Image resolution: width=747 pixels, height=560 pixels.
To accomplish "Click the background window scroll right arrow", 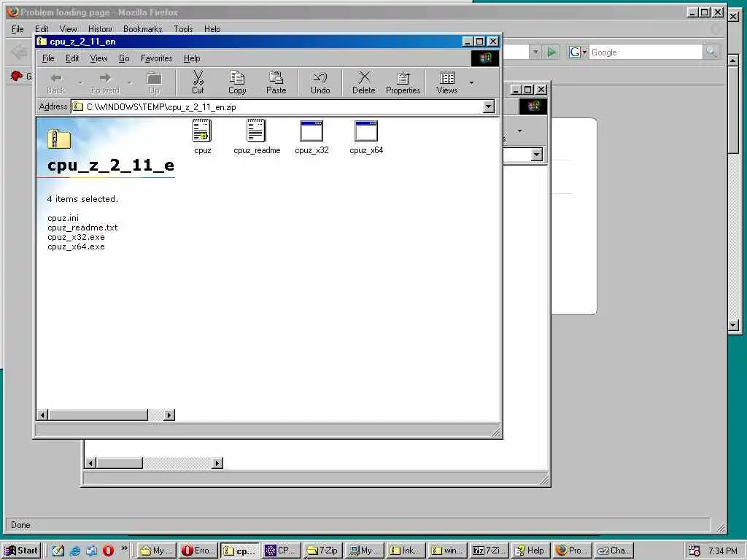I will 217,463.
